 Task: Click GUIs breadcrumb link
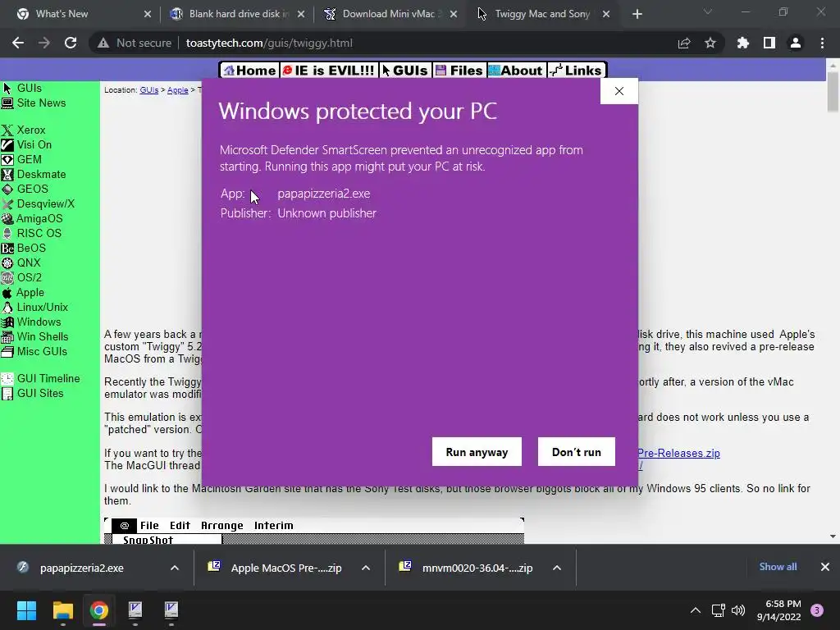coord(149,90)
